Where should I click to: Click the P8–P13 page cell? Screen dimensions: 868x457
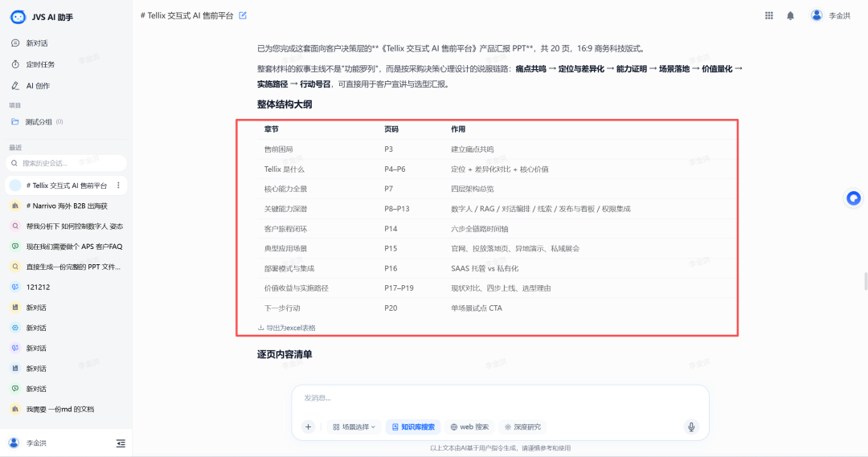point(397,209)
